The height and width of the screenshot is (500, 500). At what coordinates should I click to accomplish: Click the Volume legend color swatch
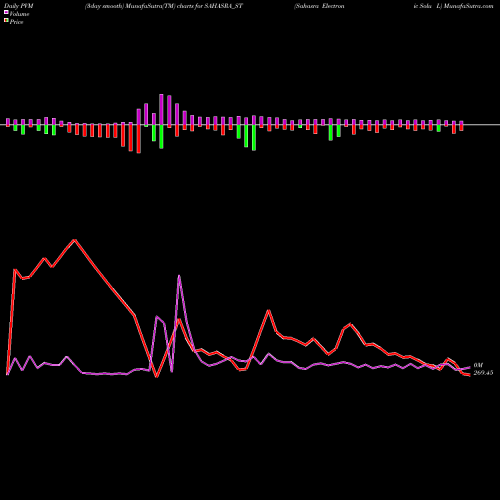point(6,13)
